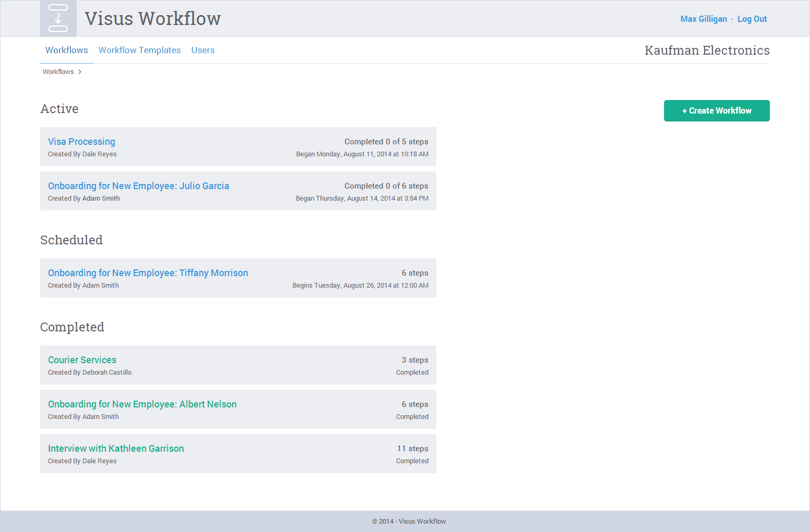Click the Visus Workflow title text
This screenshot has width=810, height=532.
[153, 19]
